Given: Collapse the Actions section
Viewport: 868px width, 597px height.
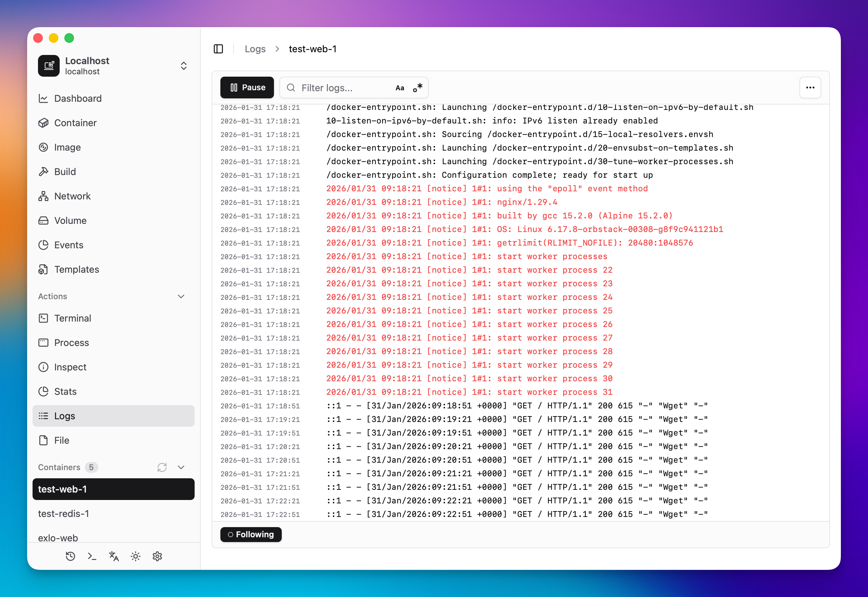Looking at the screenshot, I should (x=181, y=296).
